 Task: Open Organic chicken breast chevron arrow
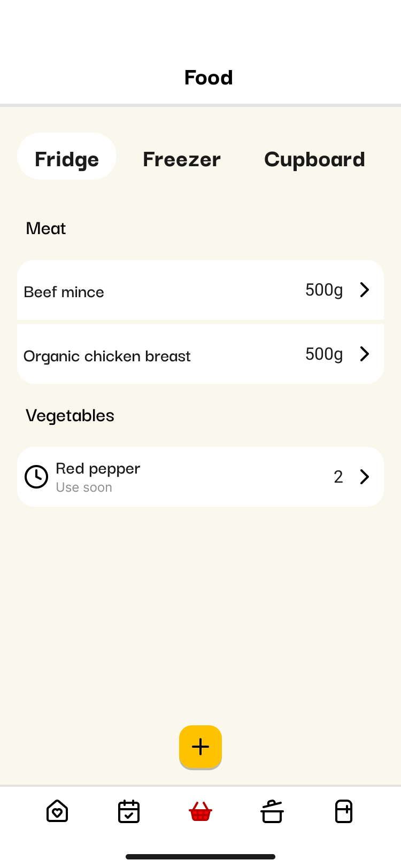point(365,354)
